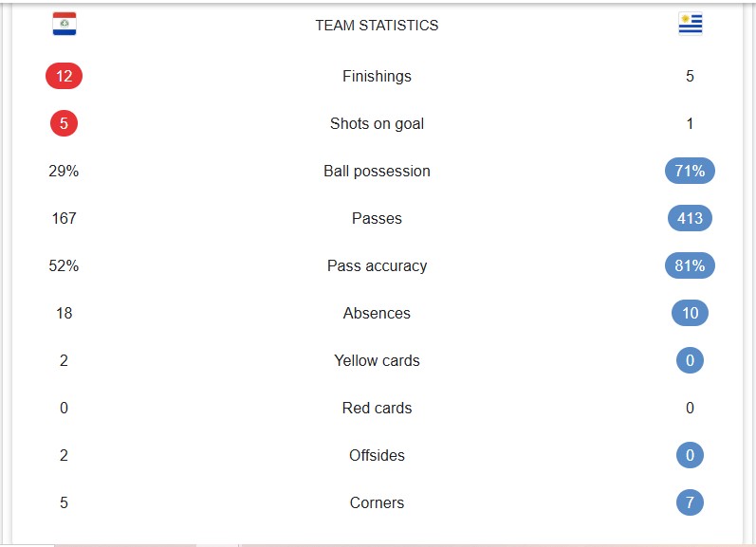The height and width of the screenshot is (547, 756).
Task: Click the TEAM STATISTICS heading
Action: [x=377, y=25]
